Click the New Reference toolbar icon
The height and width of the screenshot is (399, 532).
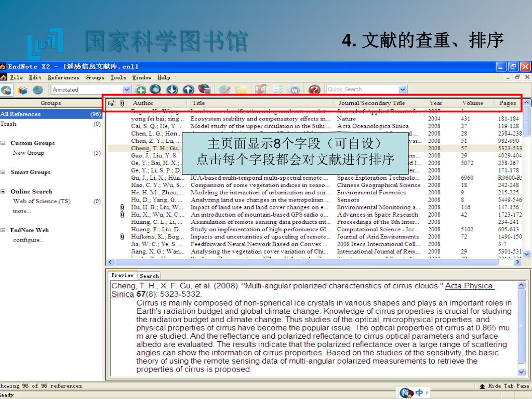[x=140, y=89]
